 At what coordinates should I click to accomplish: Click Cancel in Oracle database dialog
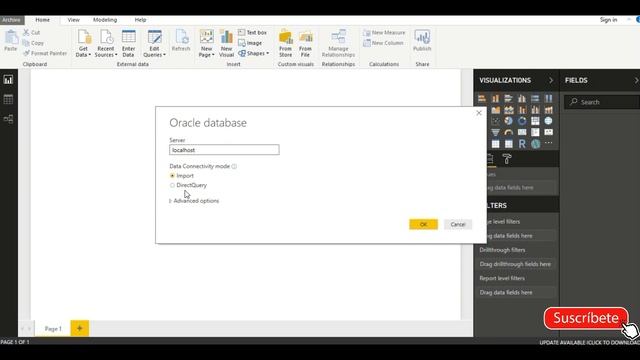458,224
